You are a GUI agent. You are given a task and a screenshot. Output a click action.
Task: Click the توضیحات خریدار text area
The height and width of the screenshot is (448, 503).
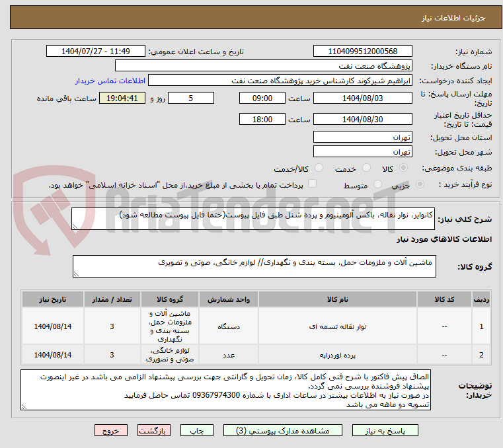(225, 390)
